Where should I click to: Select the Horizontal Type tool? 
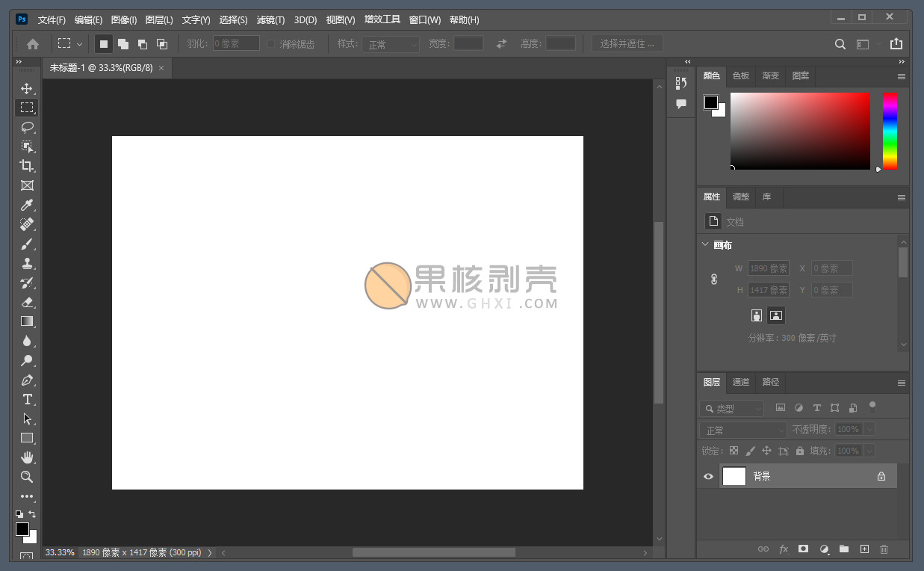click(28, 399)
